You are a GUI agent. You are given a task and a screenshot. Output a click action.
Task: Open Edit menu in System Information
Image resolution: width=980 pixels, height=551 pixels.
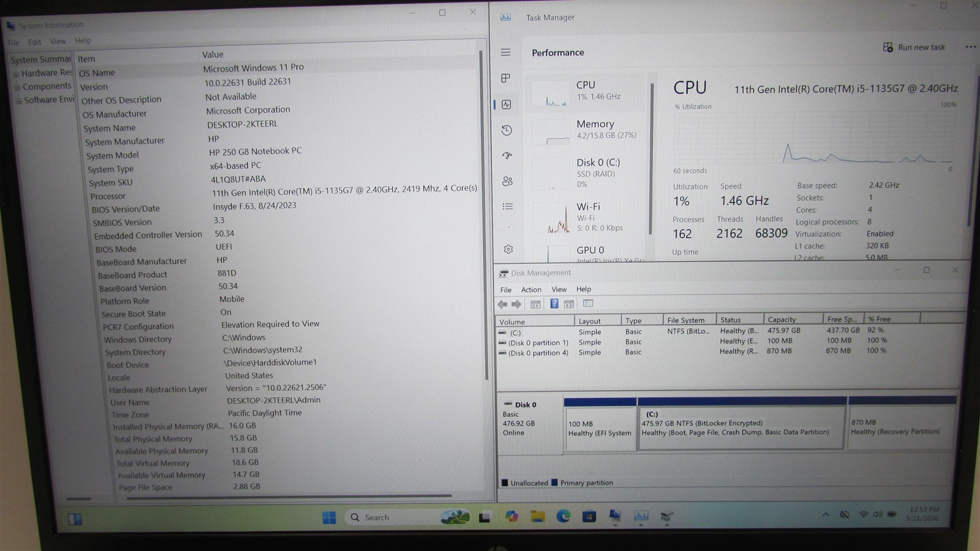35,42
